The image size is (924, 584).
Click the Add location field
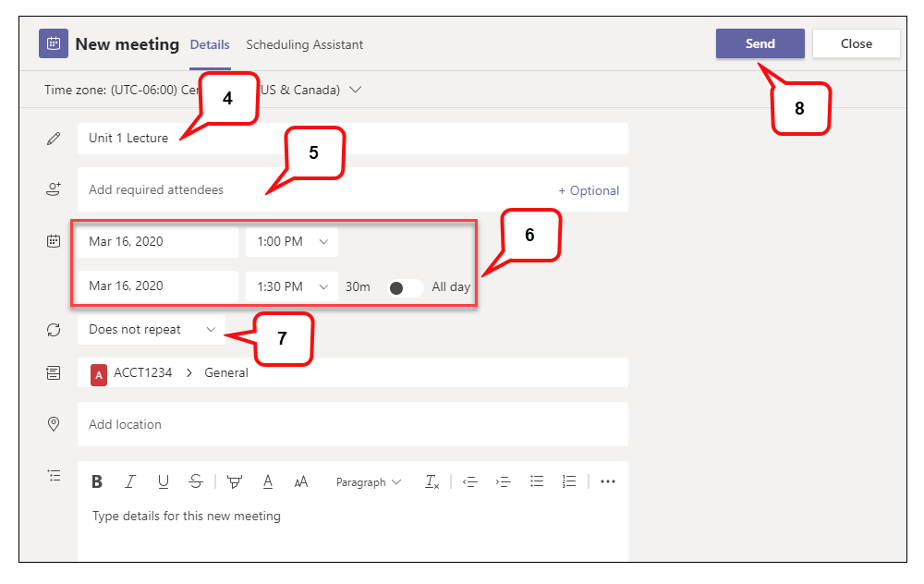point(277,424)
